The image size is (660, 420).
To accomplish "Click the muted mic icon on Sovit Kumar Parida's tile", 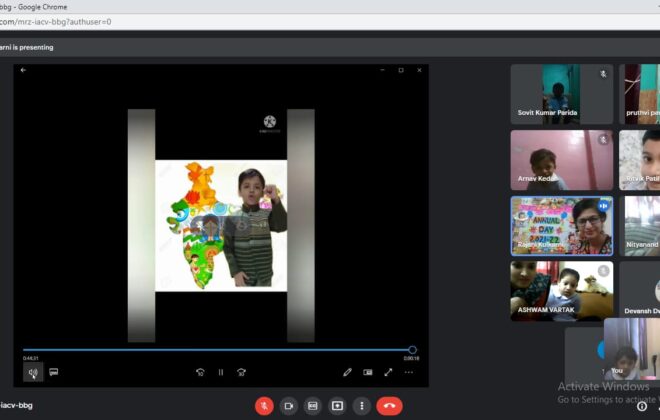I will point(603,74).
